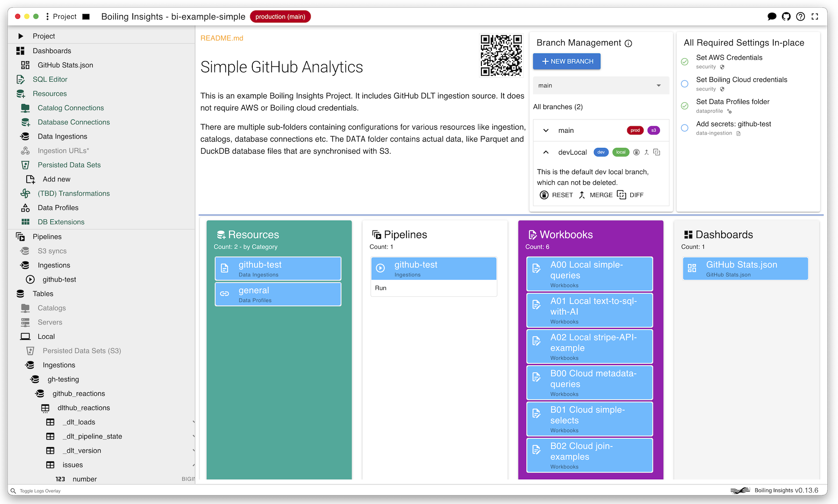The height and width of the screenshot is (504, 838).
Task: Expand the main branch row chevron
Action: 546,131
